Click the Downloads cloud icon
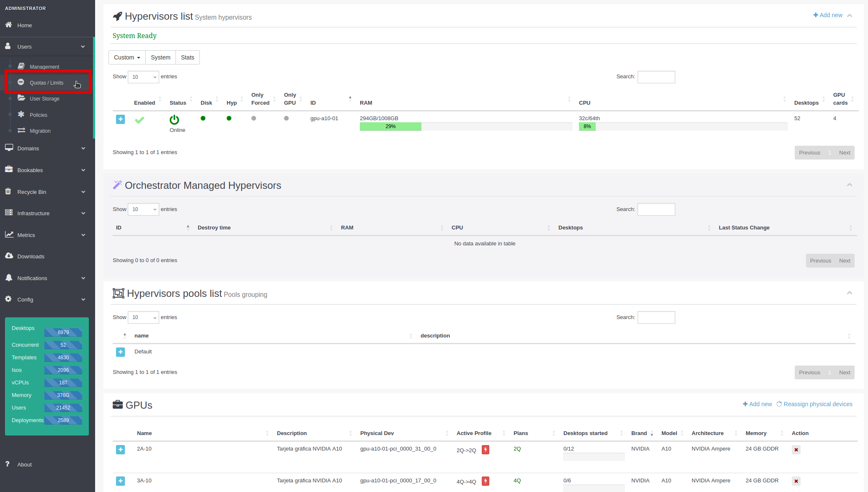The image size is (868, 492). tap(9, 256)
